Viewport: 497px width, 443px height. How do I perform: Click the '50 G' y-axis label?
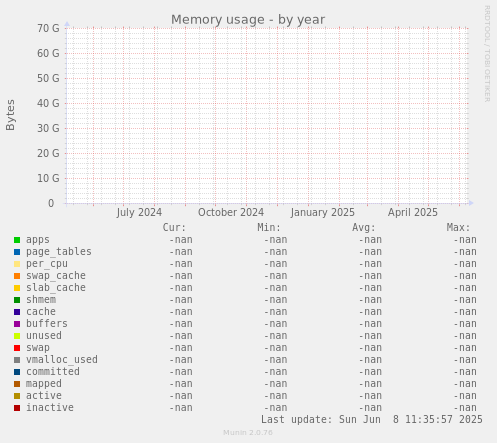tap(48, 78)
